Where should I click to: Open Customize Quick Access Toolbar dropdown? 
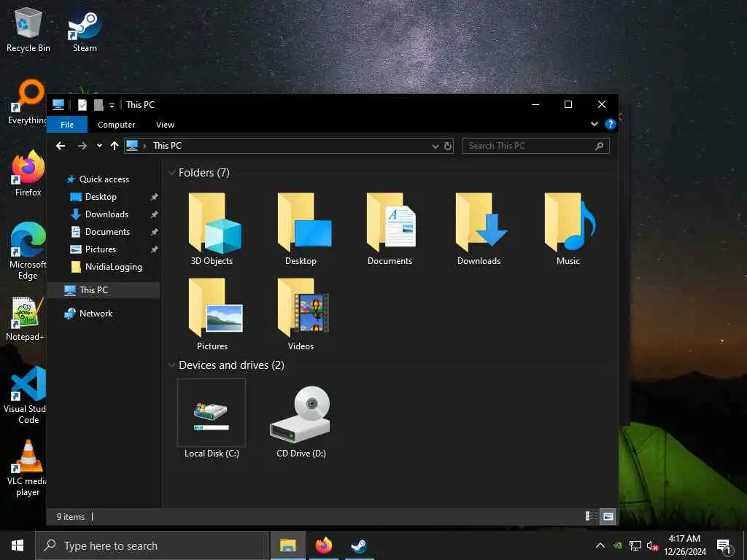(112, 105)
